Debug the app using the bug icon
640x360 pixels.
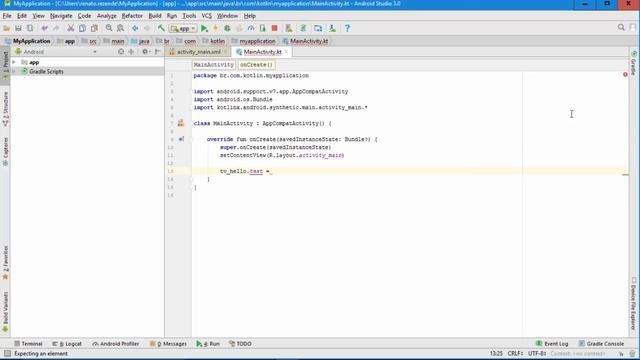(227, 28)
